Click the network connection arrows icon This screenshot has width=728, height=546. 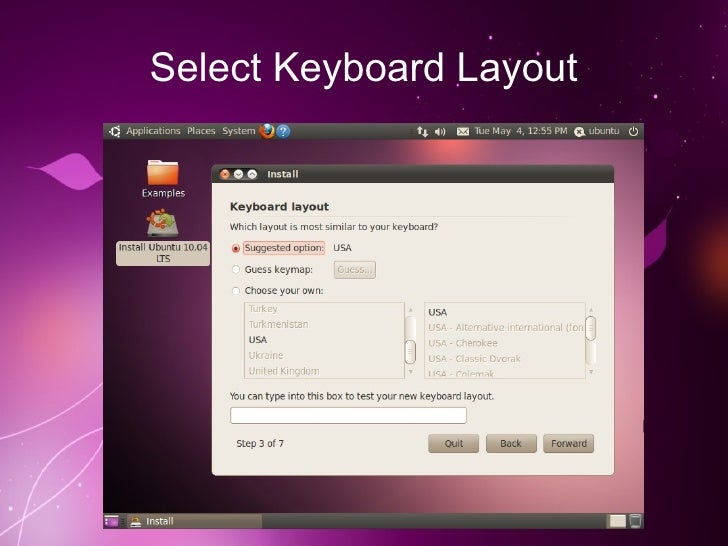(x=422, y=132)
